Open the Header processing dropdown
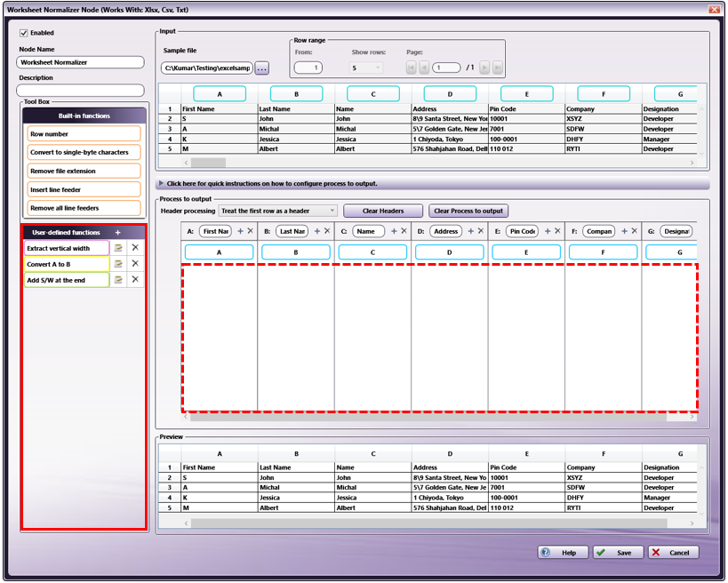This screenshot has width=728, height=583. tap(277, 211)
